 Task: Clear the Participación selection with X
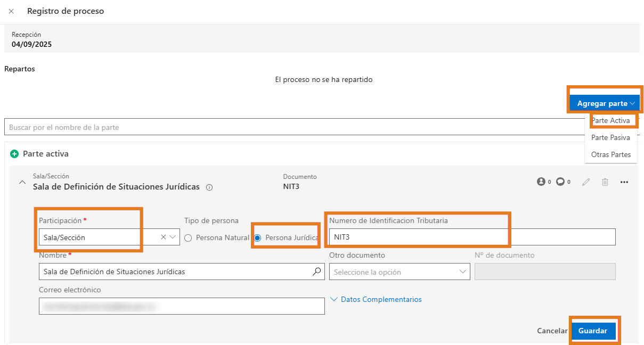pyautogui.click(x=164, y=237)
